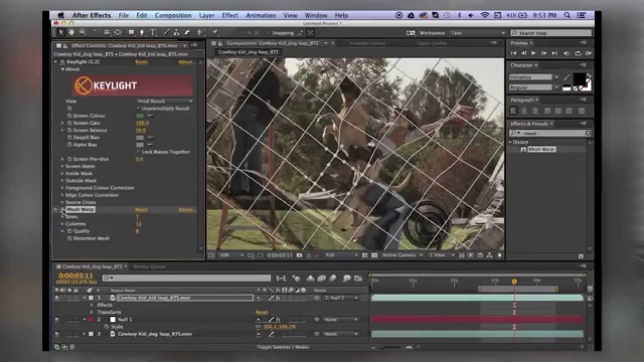
Task: Select the Brush tool
Action: (x=167, y=33)
